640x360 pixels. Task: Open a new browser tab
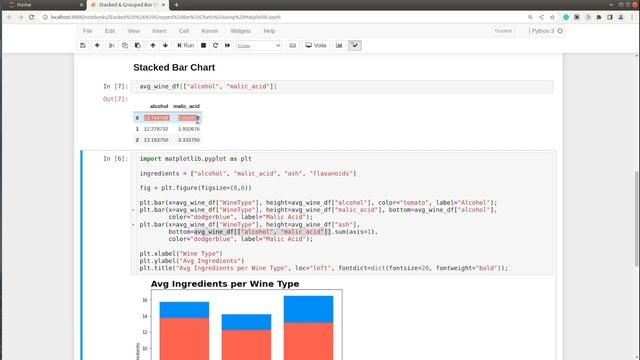tap(176, 5)
